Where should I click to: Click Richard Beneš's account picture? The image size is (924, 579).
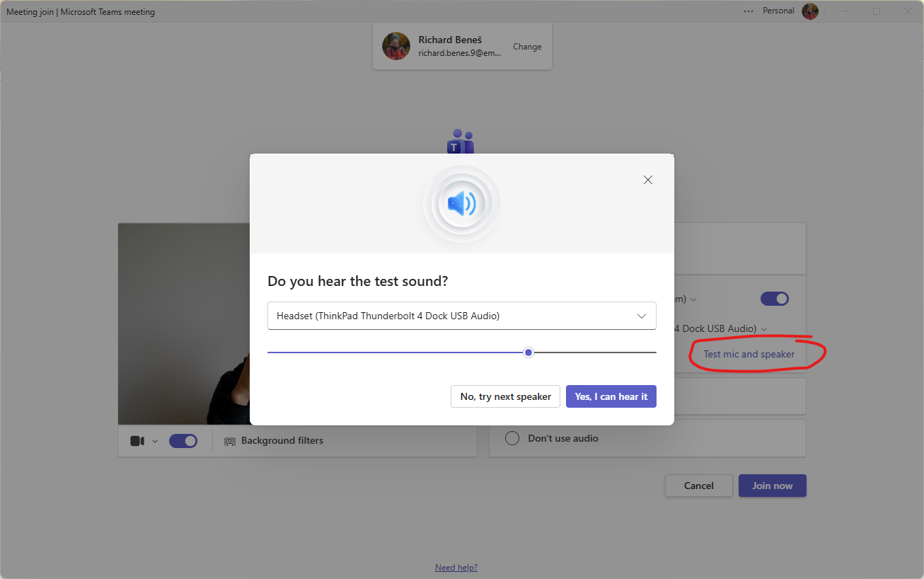pos(396,46)
